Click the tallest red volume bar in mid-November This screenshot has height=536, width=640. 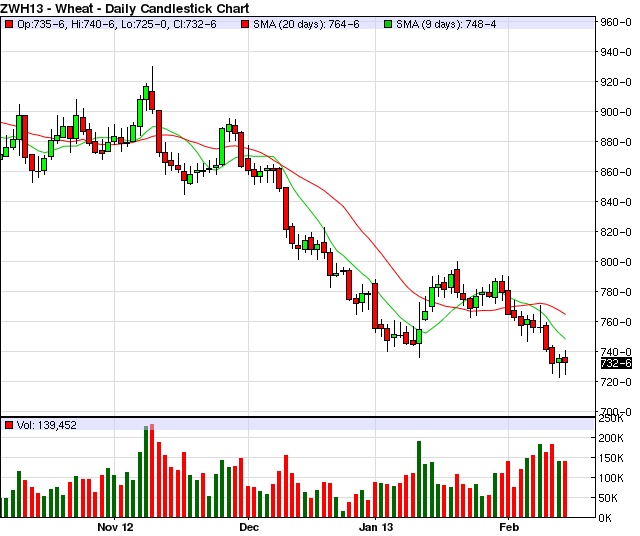(x=152, y=471)
